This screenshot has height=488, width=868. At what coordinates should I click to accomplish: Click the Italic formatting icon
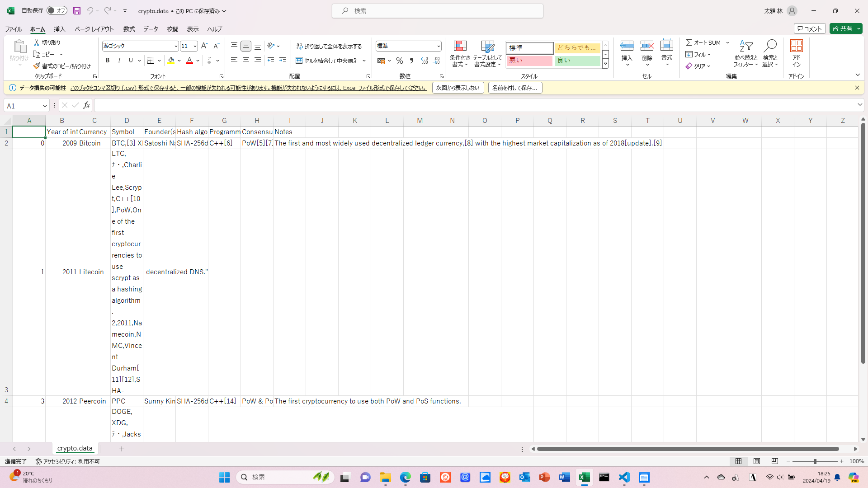119,61
